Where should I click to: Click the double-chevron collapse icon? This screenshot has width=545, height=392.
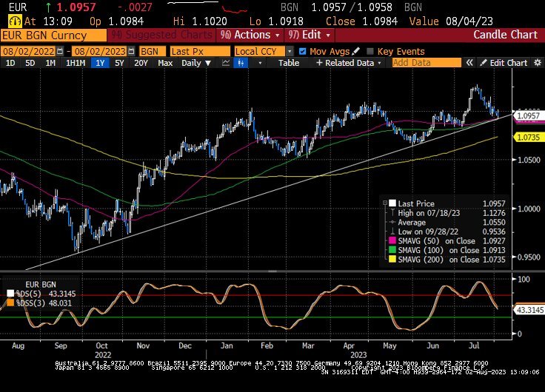click(x=470, y=64)
